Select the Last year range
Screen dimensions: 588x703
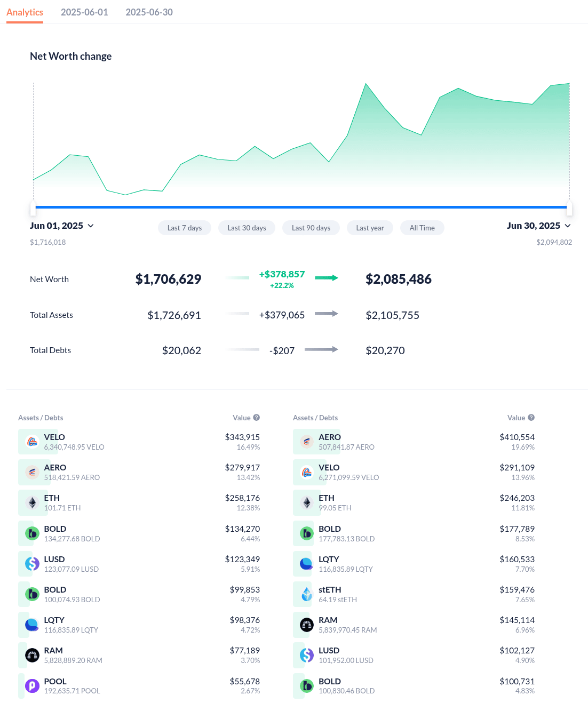(x=370, y=228)
